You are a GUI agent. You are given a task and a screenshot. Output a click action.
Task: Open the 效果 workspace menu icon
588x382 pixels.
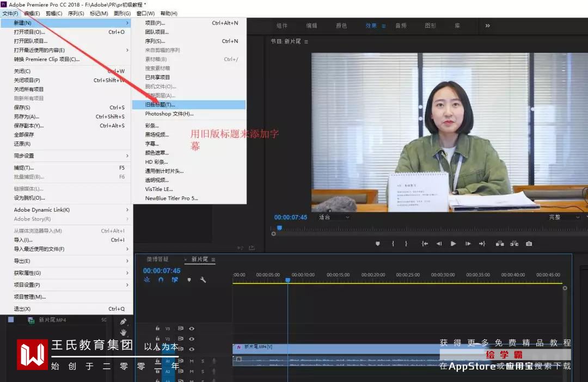(x=384, y=26)
